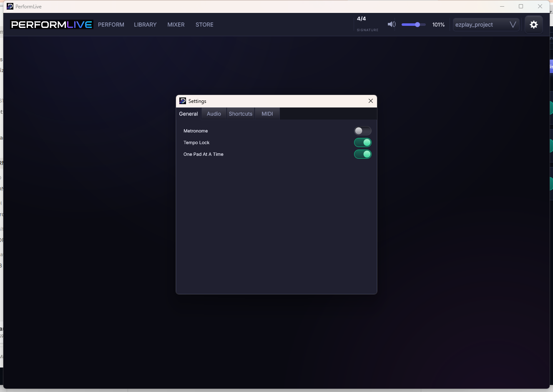Expand the ezplay_project dropdown
The image size is (553, 392).
coord(486,25)
